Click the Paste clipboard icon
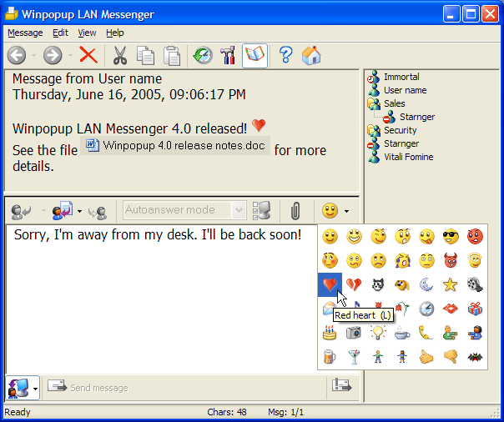504x422 pixels. (x=172, y=56)
